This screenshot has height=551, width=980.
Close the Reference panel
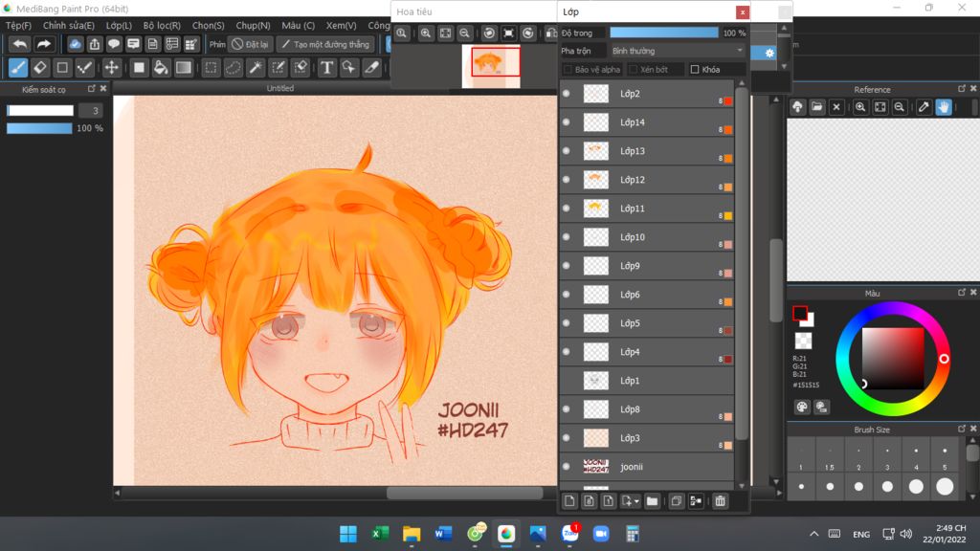[973, 89]
